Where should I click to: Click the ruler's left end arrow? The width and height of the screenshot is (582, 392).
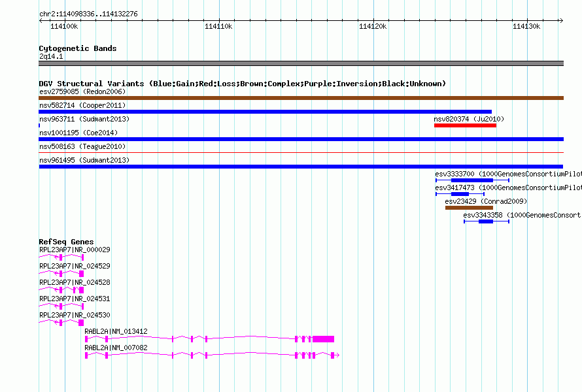(x=41, y=20)
